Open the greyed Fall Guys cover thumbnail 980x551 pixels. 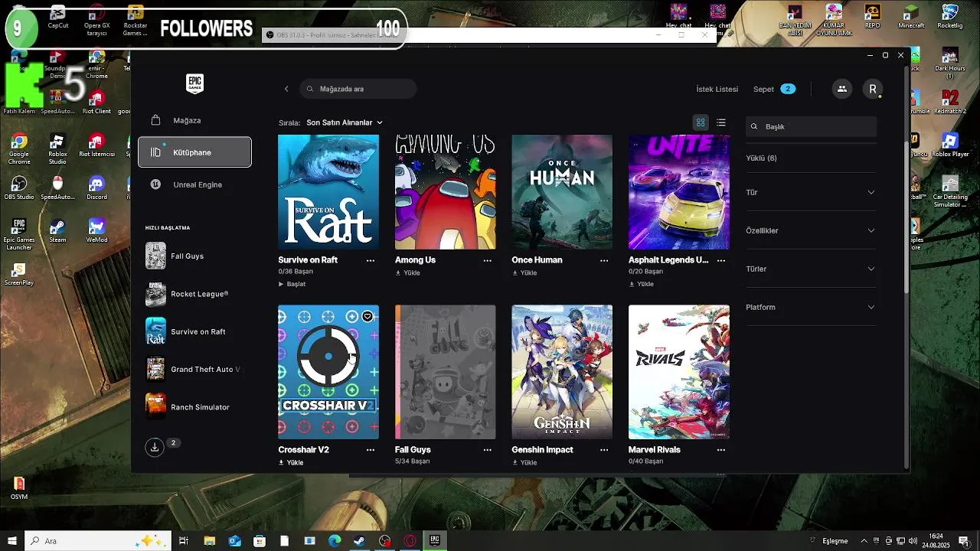coord(445,372)
